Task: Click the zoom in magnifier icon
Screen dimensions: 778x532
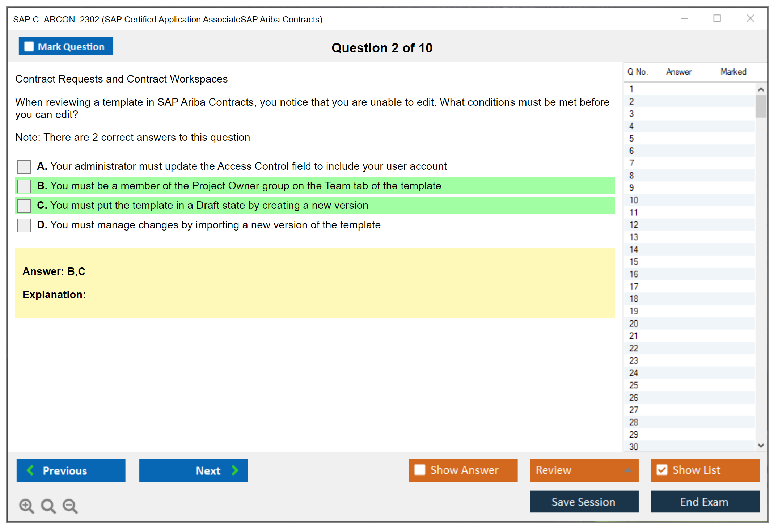Action: [x=26, y=506]
